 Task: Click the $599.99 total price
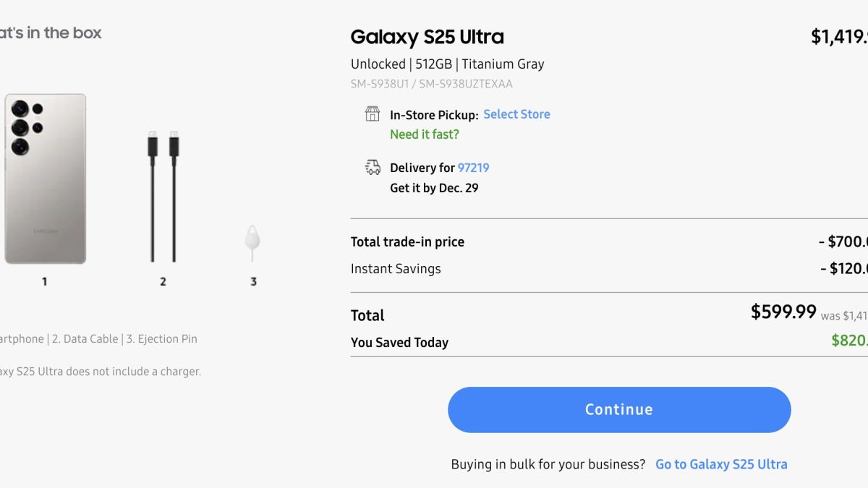(783, 312)
